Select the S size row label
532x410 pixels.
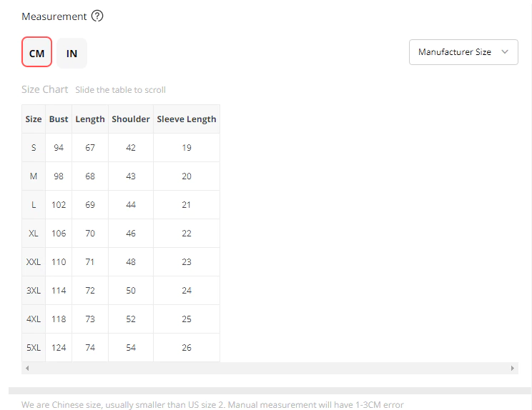coord(34,148)
